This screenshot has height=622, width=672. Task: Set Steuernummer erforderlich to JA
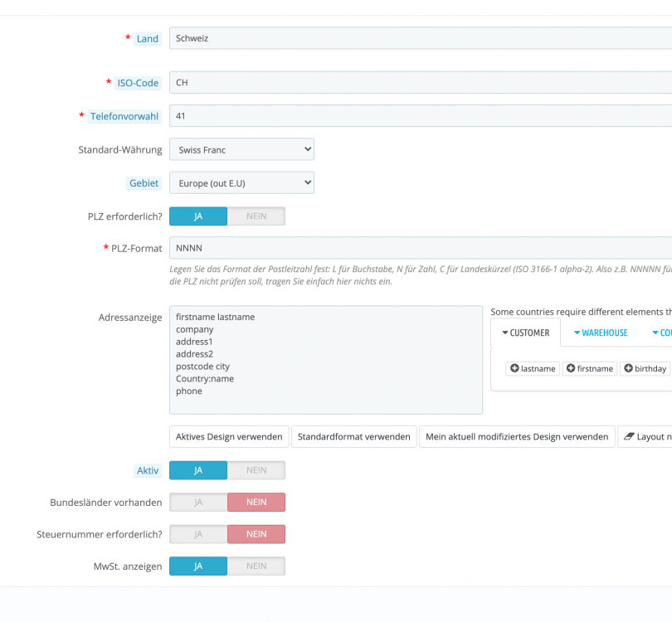198,534
